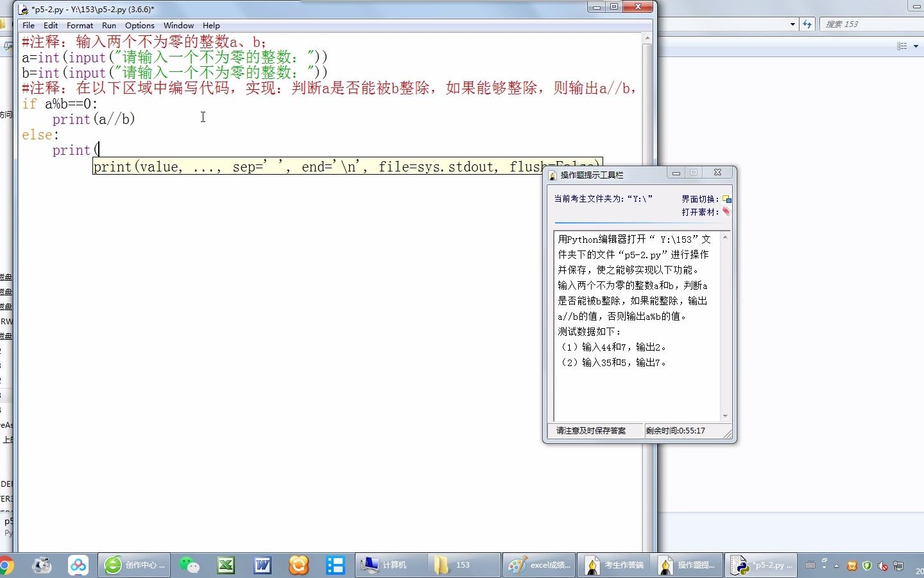Click the 测试数据如下 line in instructions
Viewport: 924px width, 578px height.
590,331
